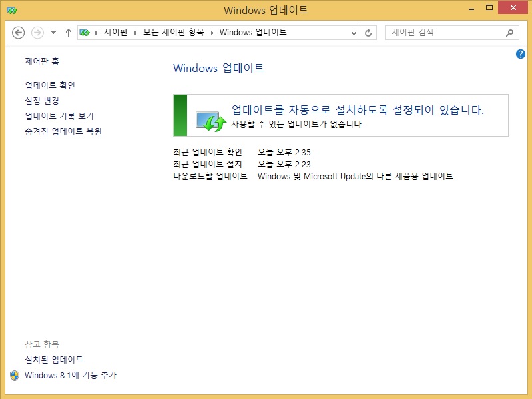Refresh the page with the refresh button
Viewport: 532px width, 399px height.
(x=368, y=33)
